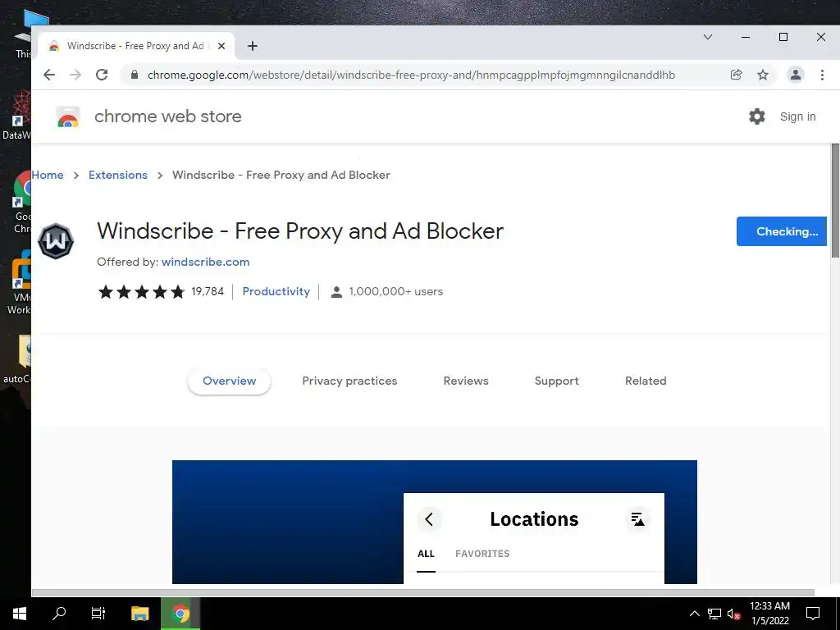Select the Overview tab

point(230,381)
